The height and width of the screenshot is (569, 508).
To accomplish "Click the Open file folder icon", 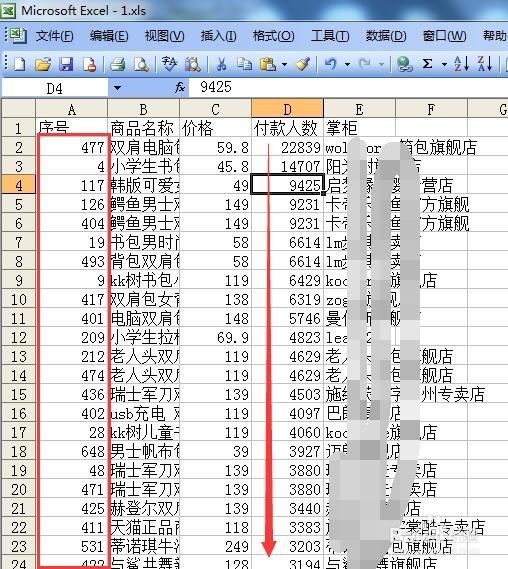I will pos(43,65).
